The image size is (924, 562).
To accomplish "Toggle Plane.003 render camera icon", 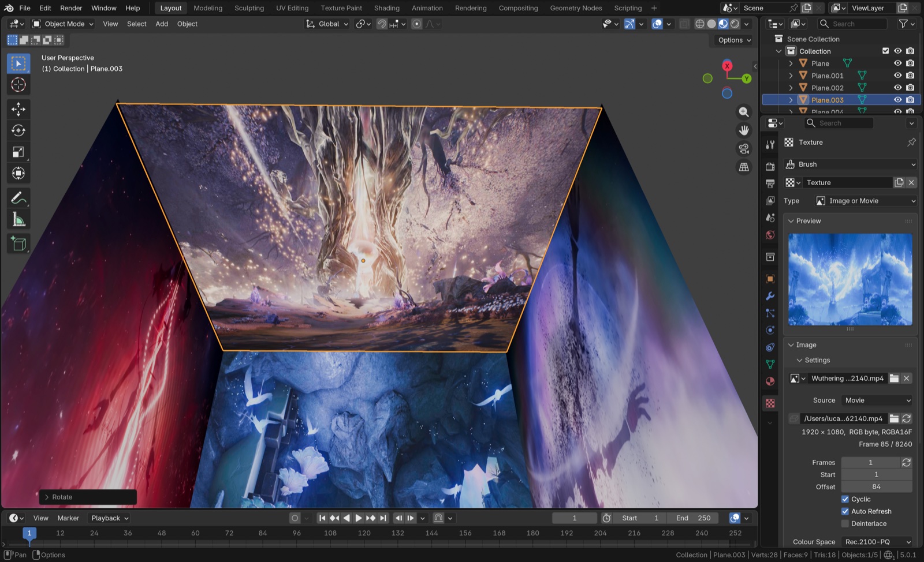I will 910,100.
